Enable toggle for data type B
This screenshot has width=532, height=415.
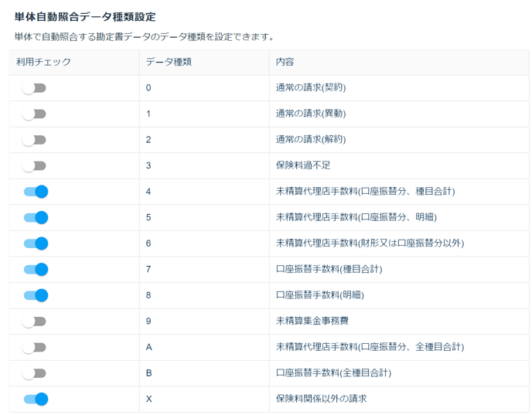tap(34, 373)
